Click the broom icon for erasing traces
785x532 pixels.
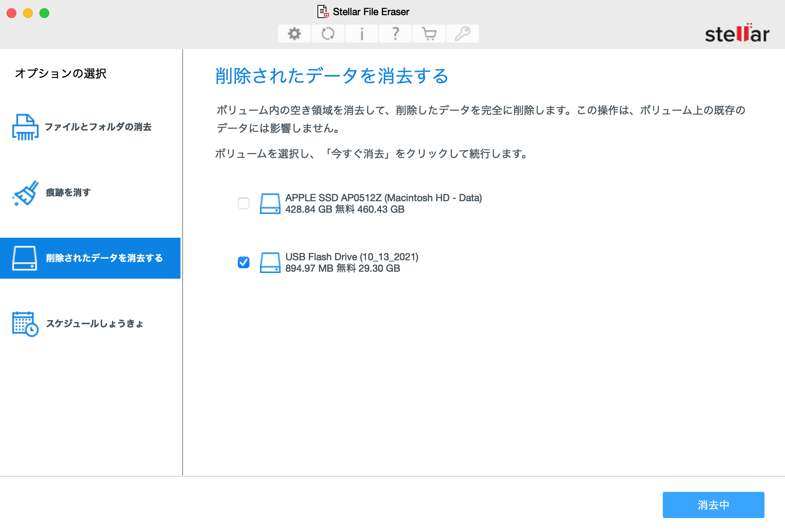click(x=25, y=193)
